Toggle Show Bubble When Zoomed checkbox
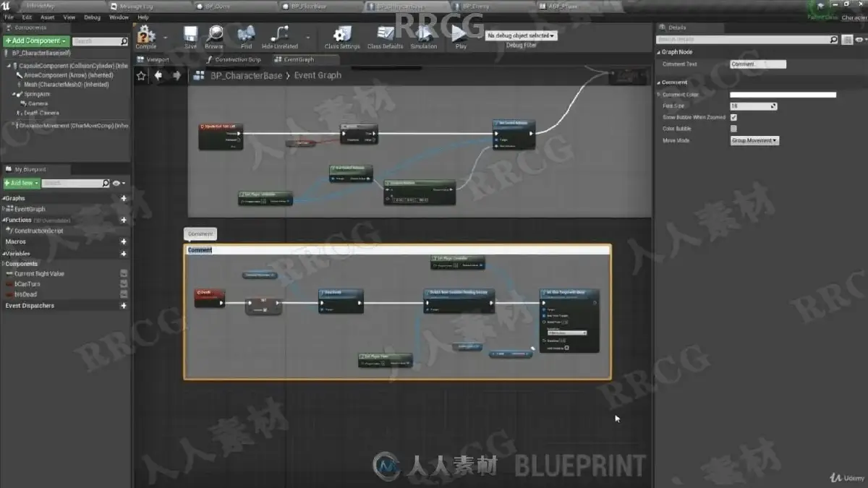This screenshot has width=868, height=488. point(733,117)
